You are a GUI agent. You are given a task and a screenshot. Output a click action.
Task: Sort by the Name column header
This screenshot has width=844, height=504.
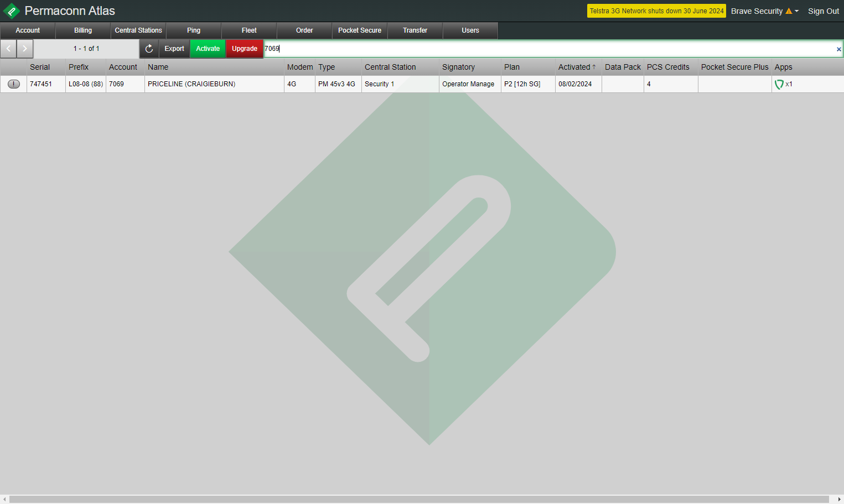pyautogui.click(x=214, y=67)
